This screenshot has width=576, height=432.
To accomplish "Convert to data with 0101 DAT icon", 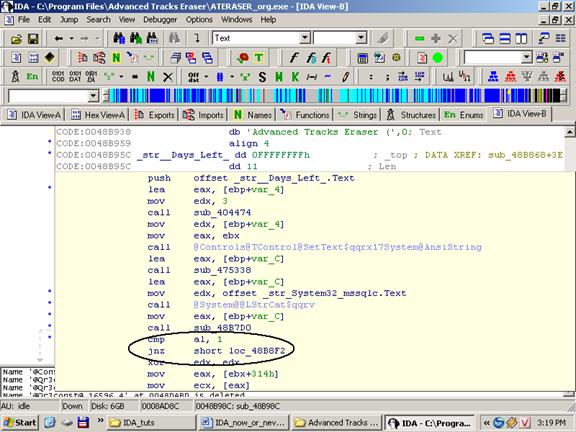I will (75, 76).
